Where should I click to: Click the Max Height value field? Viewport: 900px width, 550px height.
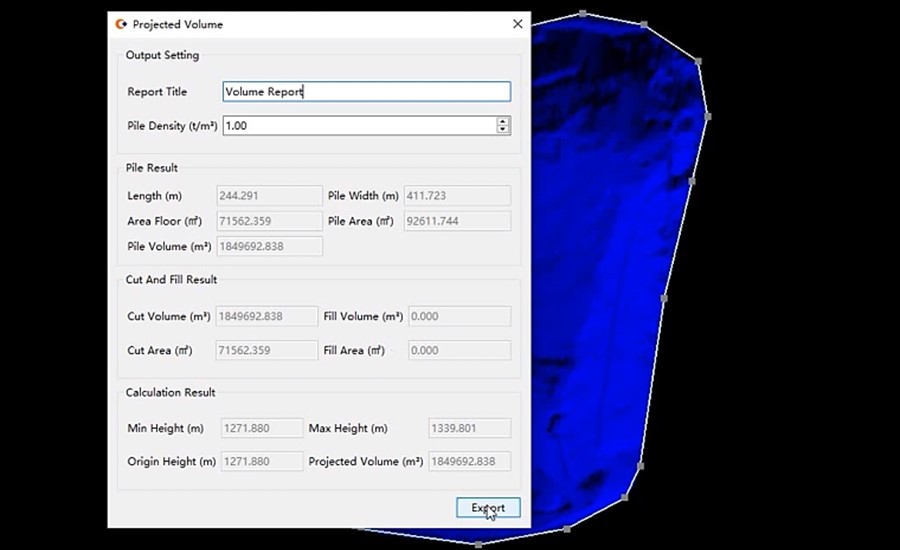(469, 428)
